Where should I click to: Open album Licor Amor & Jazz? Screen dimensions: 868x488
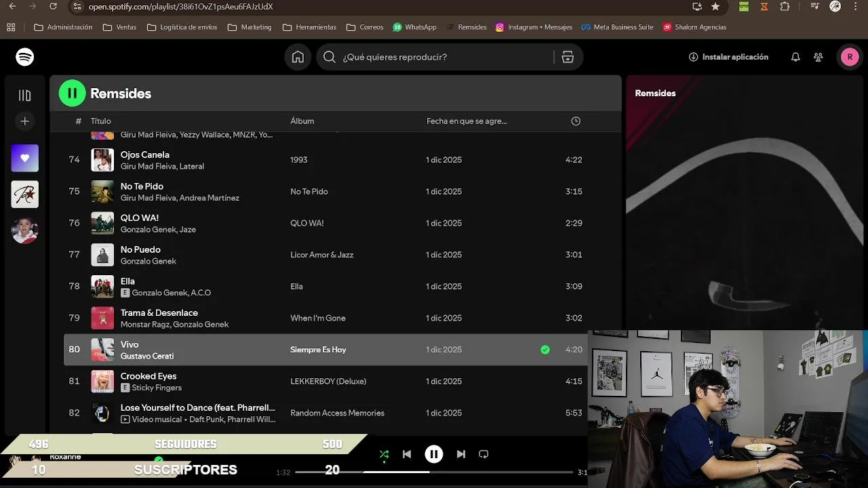point(322,255)
